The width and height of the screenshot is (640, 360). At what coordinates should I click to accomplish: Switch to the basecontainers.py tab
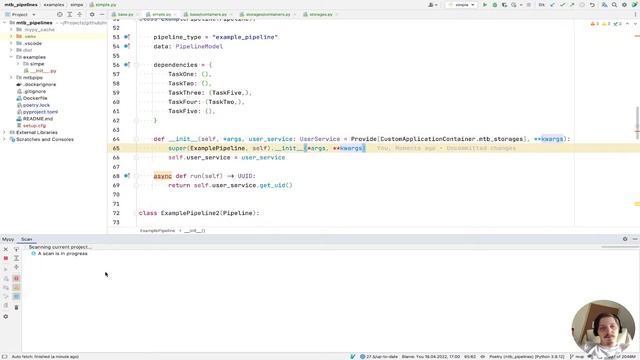pos(207,14)
